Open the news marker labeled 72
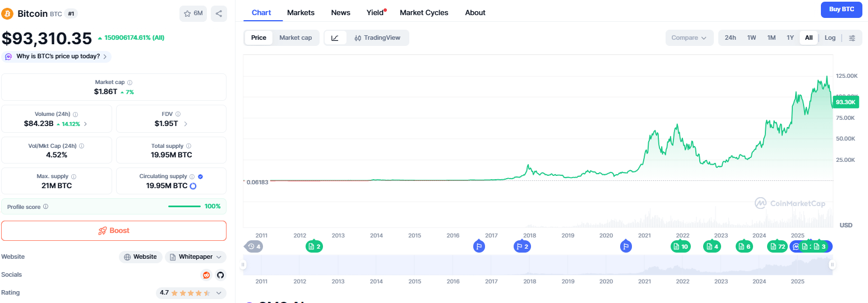The height and width of the screenshot is (303, 868). click(777, 246)
